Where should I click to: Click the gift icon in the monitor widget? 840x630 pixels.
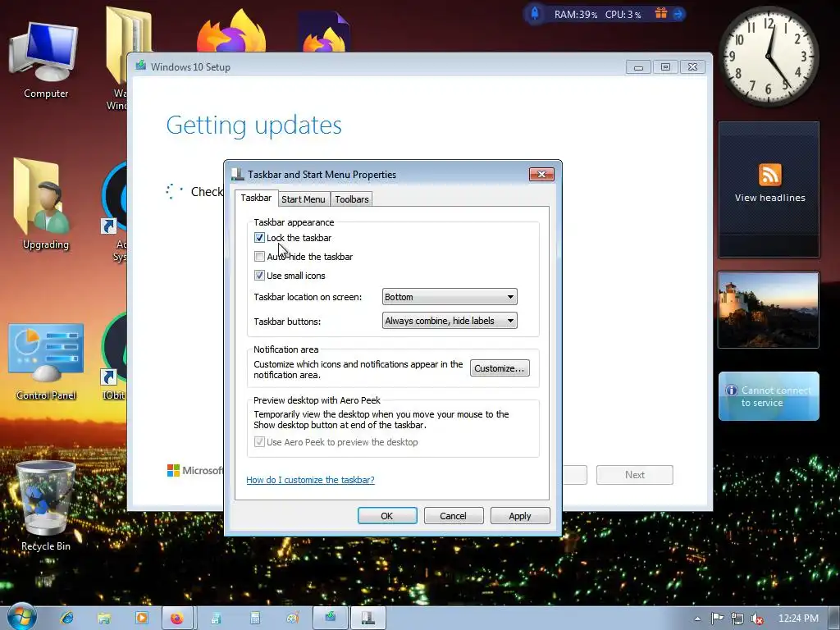661,13
